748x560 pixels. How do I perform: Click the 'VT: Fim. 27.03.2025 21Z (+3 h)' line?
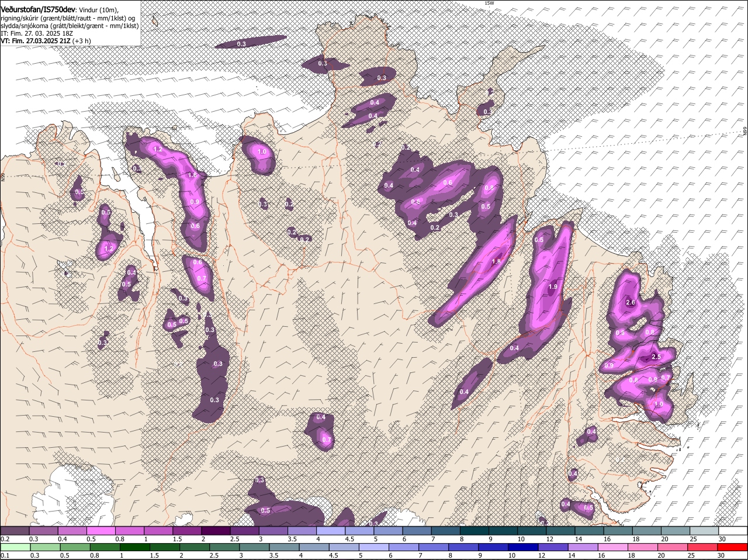tap(46, 41)
